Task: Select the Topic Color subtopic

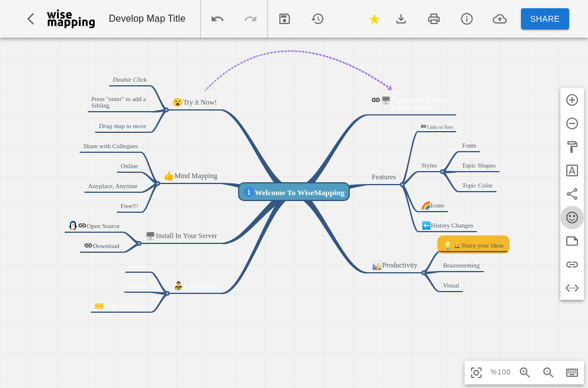Action: pos(477,185)
